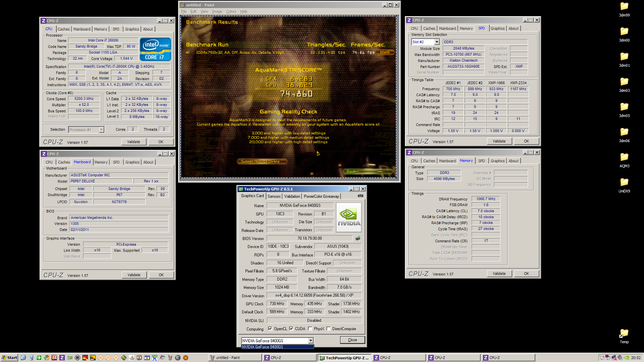Click the NVIDIA logo in GPU-Z
Image resolution: width=644 pixels, height=362 pixels.
click(x=349, y=217)
